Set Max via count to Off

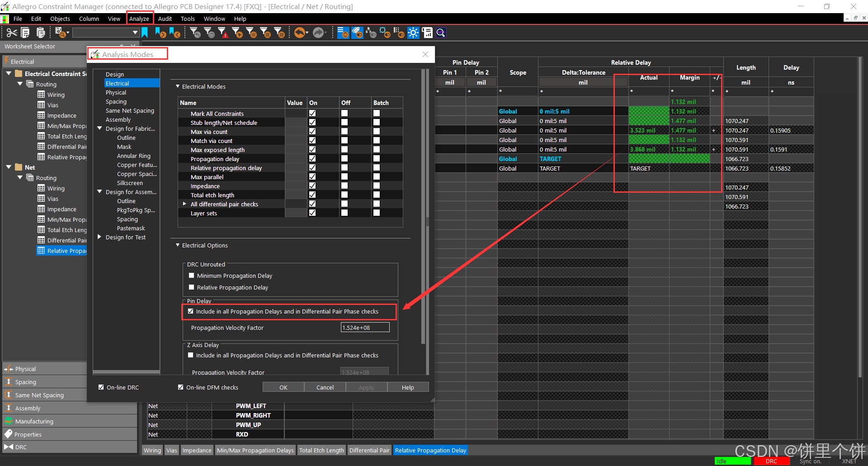pyautogui.click(x=344, y=132)
